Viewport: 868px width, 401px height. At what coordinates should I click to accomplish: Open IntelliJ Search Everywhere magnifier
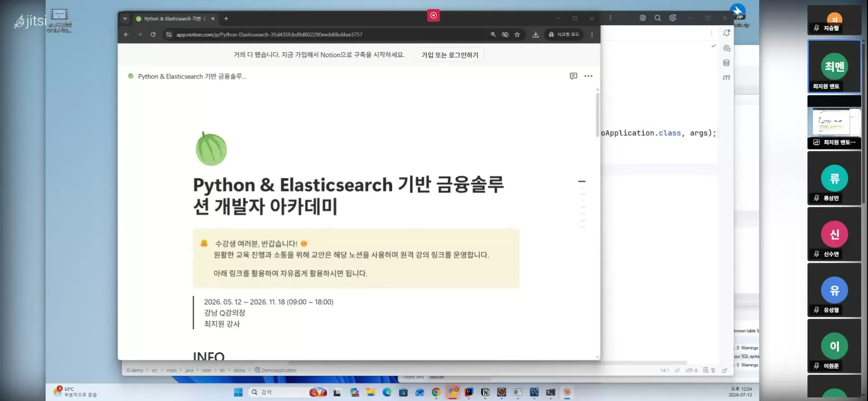point(658,18)
